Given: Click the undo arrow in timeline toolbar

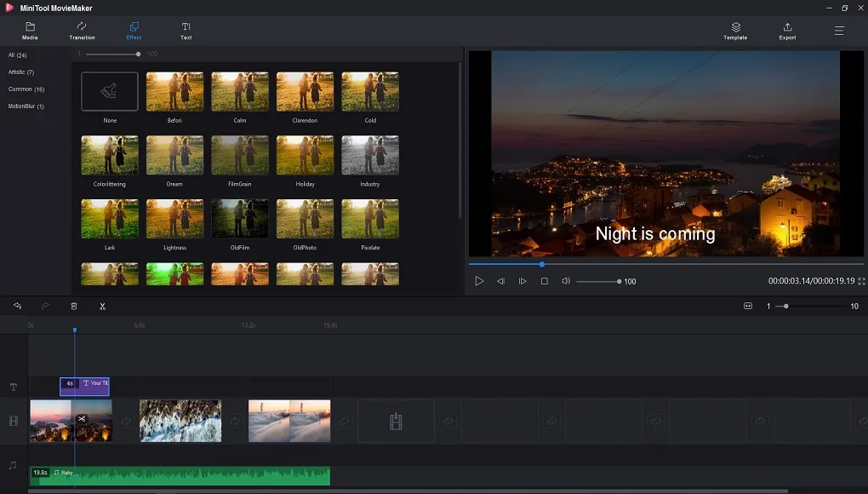Looking at the screenshot, I should pyautogui.click(x=17, y=306).
